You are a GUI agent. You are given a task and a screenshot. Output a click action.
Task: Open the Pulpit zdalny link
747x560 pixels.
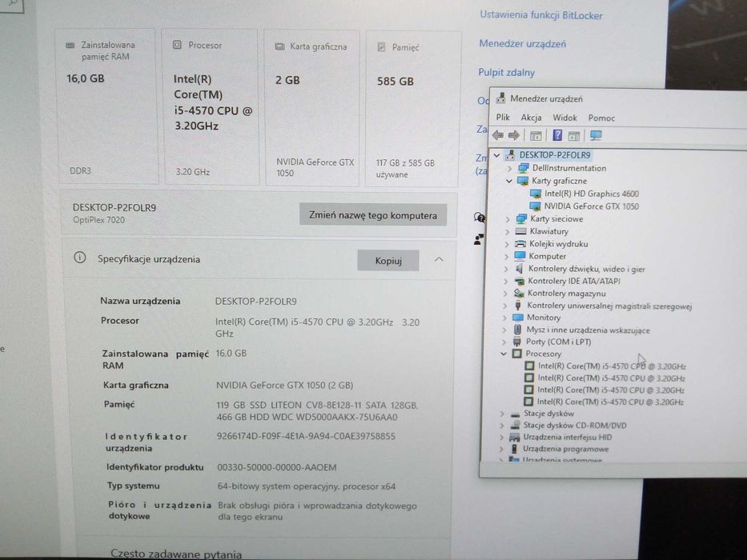tap(507, 72)
